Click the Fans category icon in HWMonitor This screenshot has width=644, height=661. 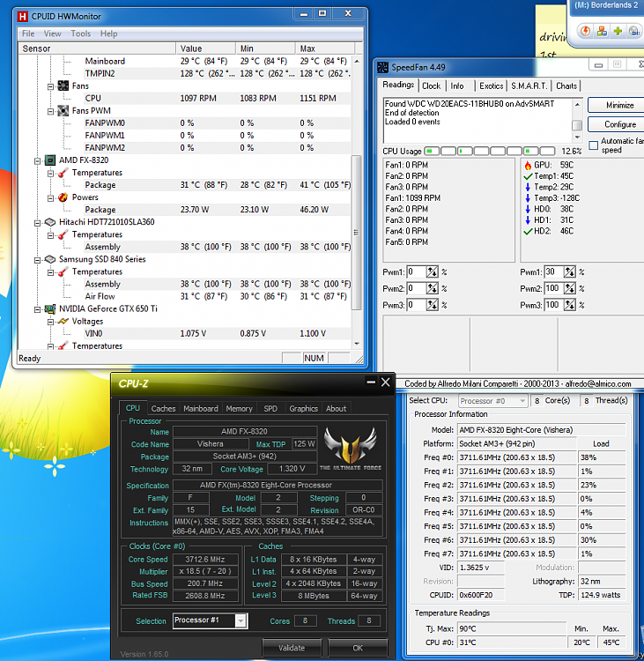pos(63,86)
